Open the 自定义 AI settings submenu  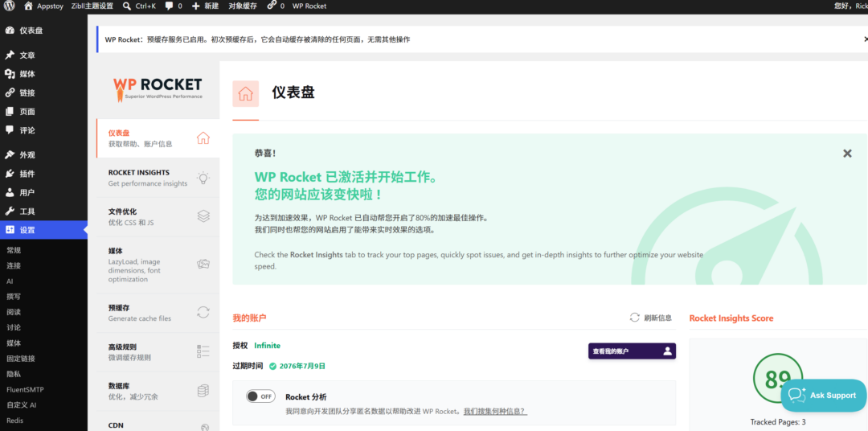coord(22,405)
